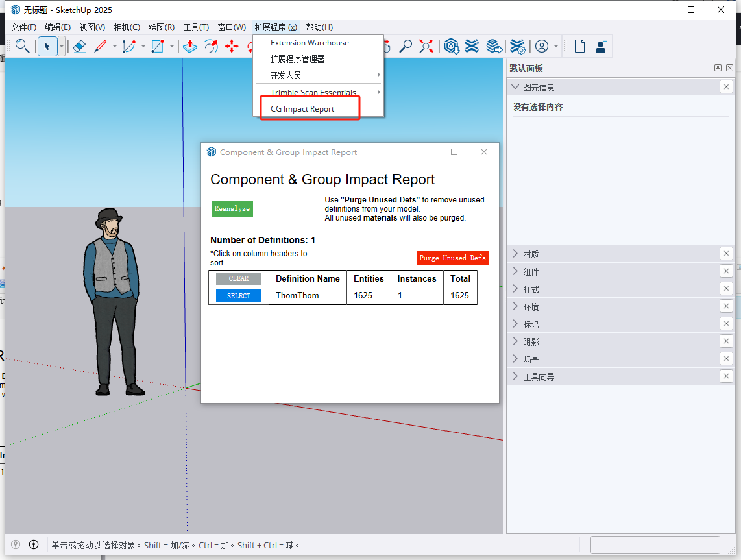Open the 编辑(E) menu
The image size is (741, 560).
(x=58, y=27)
